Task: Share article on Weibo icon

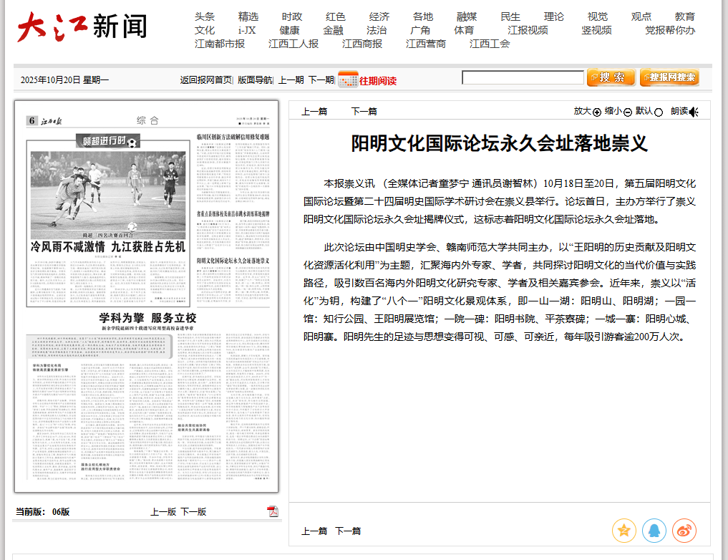Action: pos(684,531)
